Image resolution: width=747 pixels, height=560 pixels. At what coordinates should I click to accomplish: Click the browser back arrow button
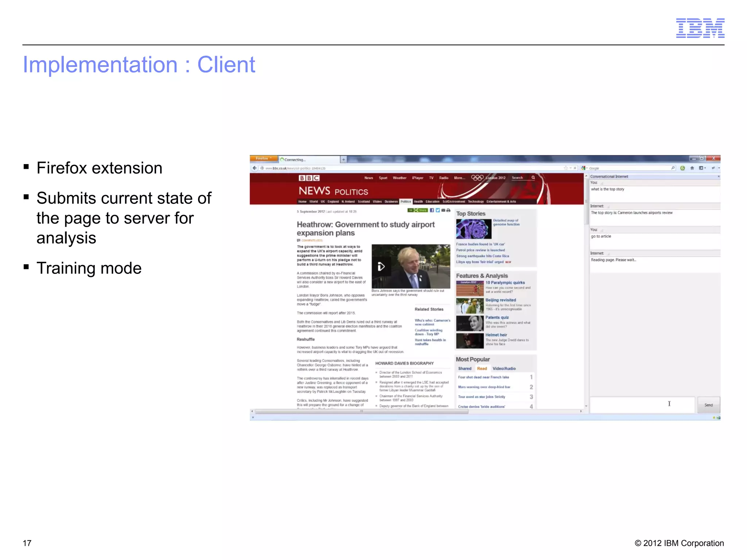[x=255, y=168]
